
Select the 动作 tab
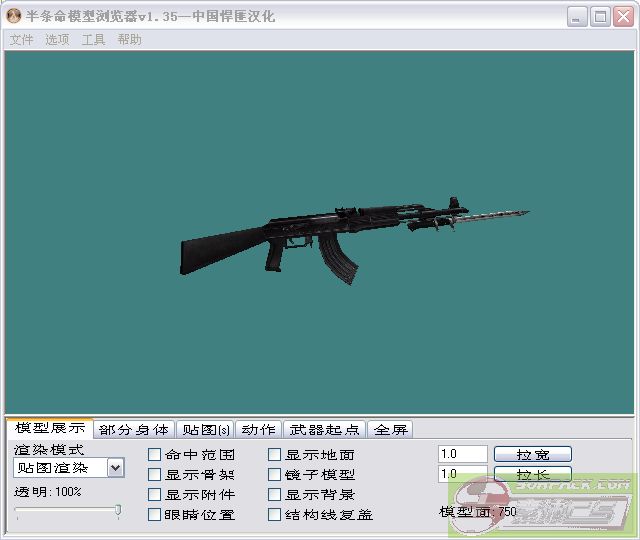tap(258, 430)
